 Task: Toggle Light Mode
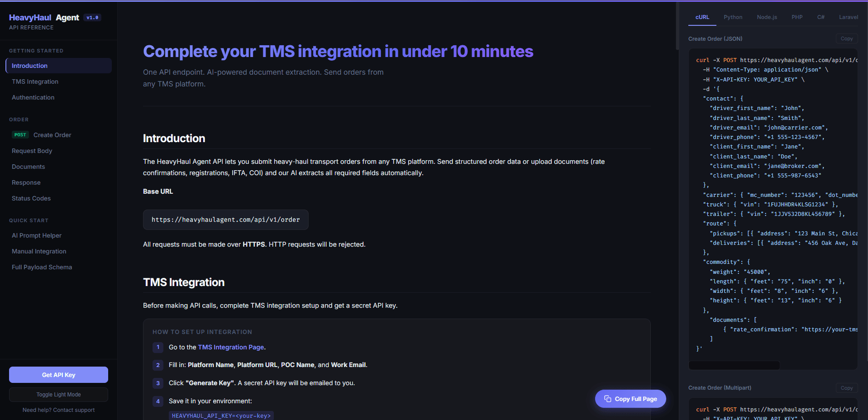click(58, 395)
